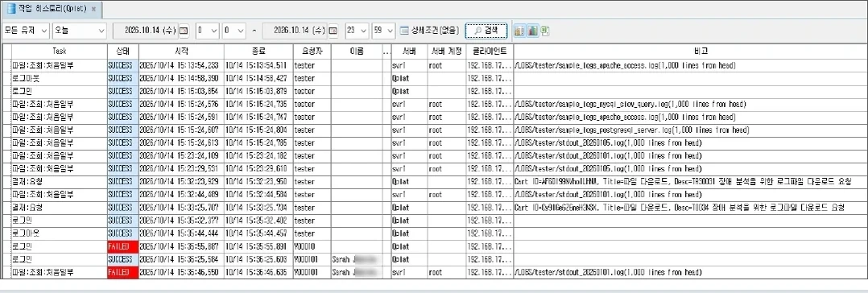Click the 결재:요청 task at 15:33:25,707
The height and width of the screenshot is (293, 868).
(60, 208)
